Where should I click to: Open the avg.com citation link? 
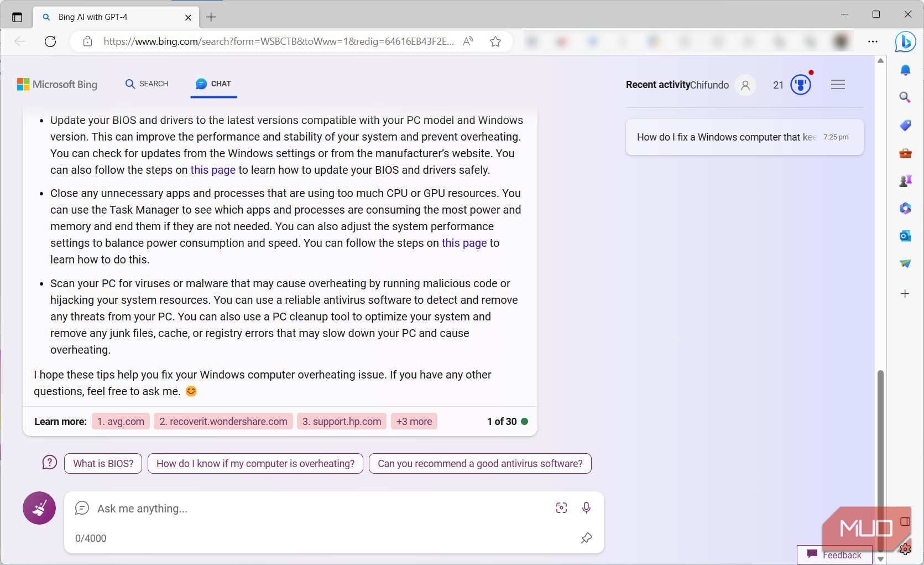pyautogui.click(x=121, y=421)
